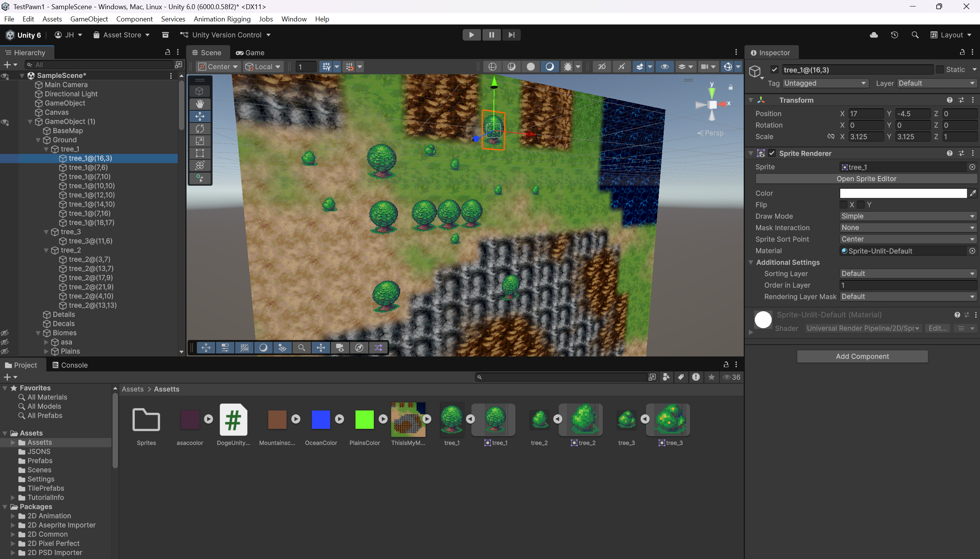
Task: Click the eyedropper next to Color
Action: click(x=972, y=193)
